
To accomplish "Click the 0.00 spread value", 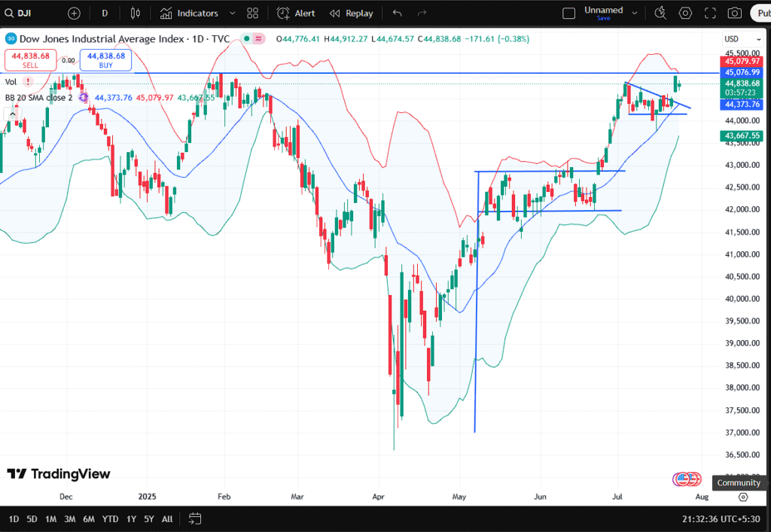I will (69, 60).
